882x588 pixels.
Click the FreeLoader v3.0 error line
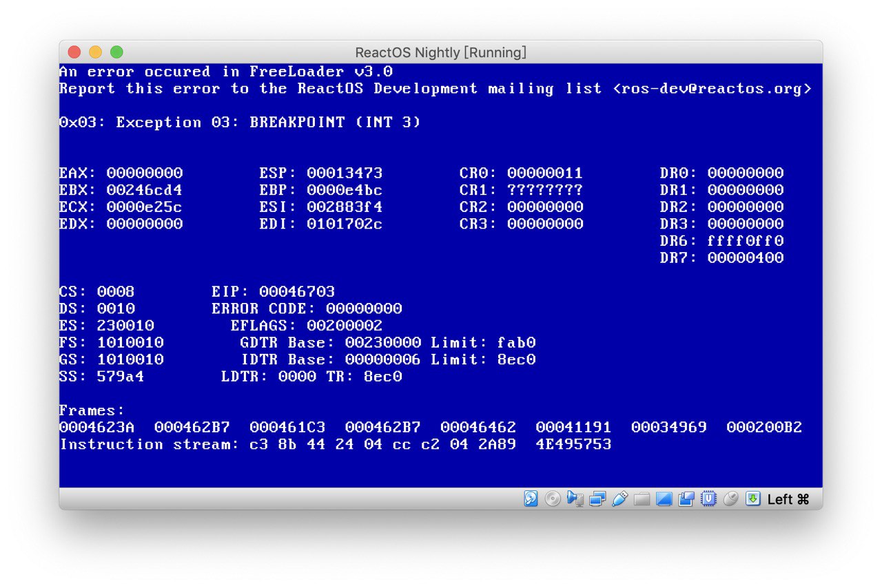click(x=226, y=72)
